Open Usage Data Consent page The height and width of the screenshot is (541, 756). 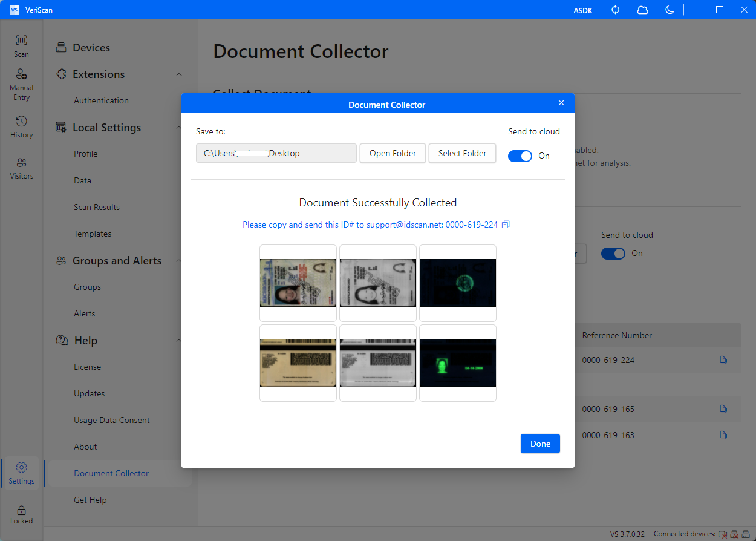(x=112, y=420)
